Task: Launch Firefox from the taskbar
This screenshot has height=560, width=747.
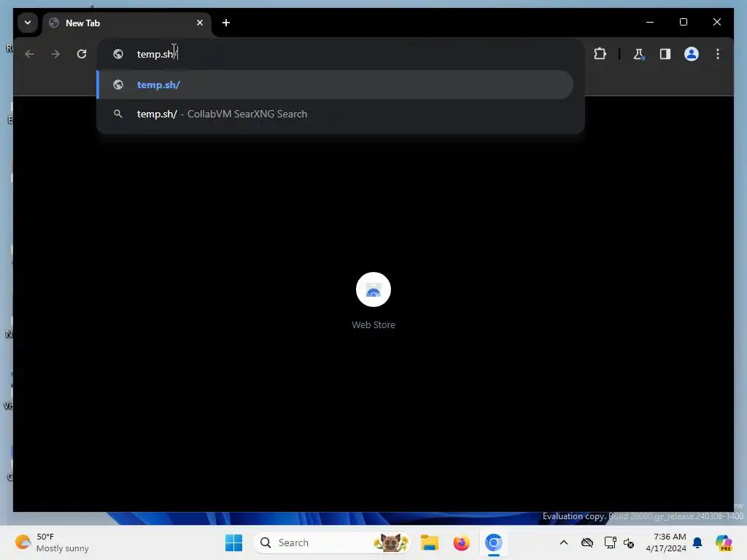Action: [x=461, y=542]
